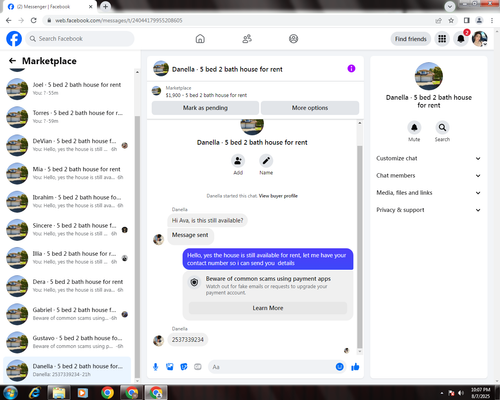Image resolution: width=500 pixels, height=400 pixels.
Task: Go to the Home feed icon
Action: pos(200,39)
